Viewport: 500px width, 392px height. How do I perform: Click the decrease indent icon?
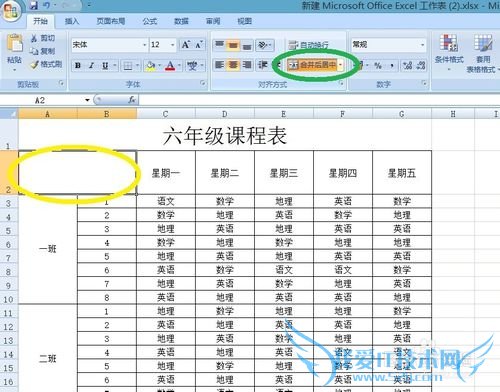point(263,65)
